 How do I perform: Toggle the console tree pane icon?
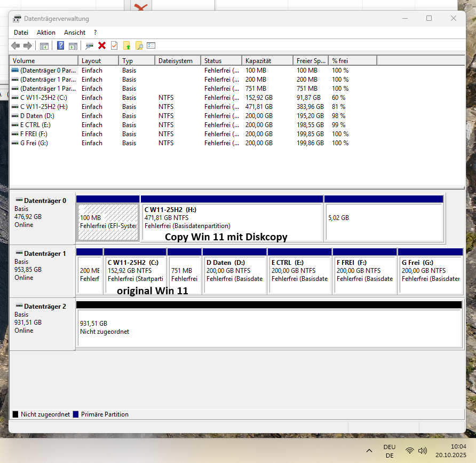[44, 46]
